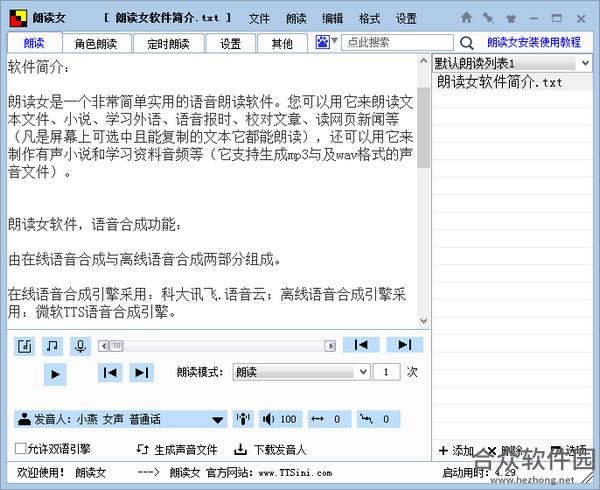
Task: Start reading with the play button
Action: [x=55, y=374]
